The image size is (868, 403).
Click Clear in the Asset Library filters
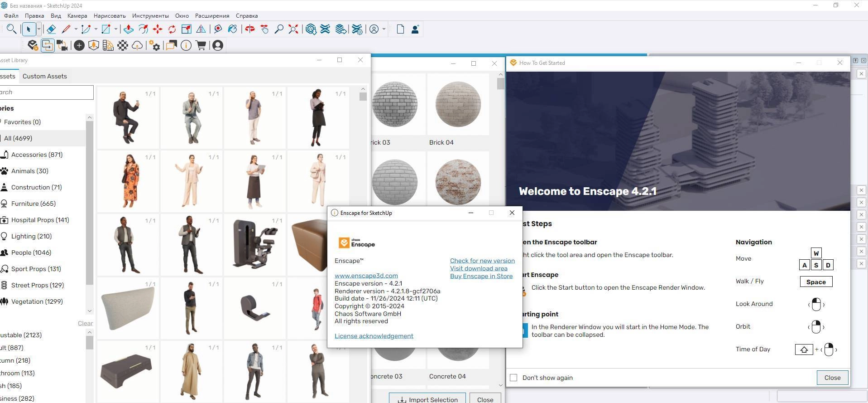85,323
